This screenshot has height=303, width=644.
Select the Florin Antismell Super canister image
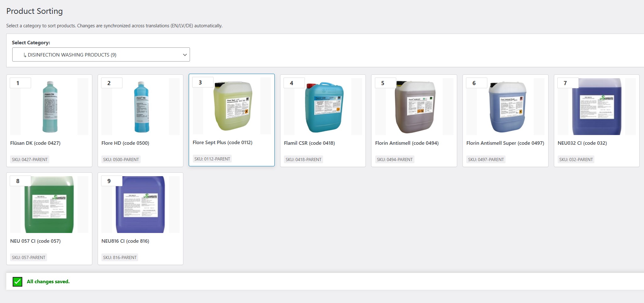pos(507,107)
